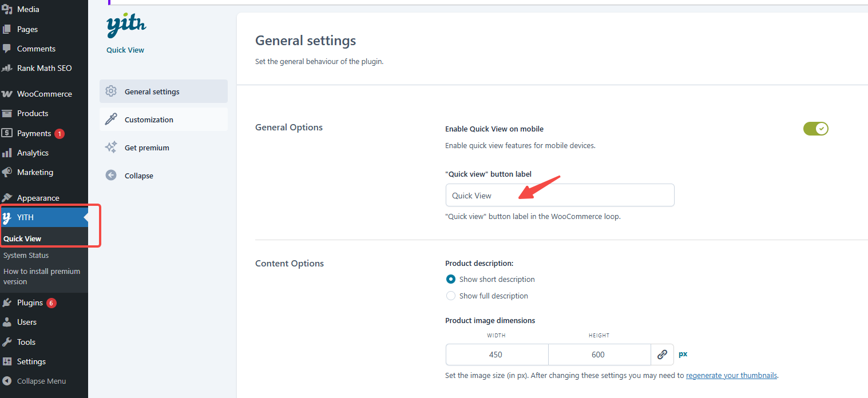
Task: Select Show full description option
Action: [x=451, y=296]
